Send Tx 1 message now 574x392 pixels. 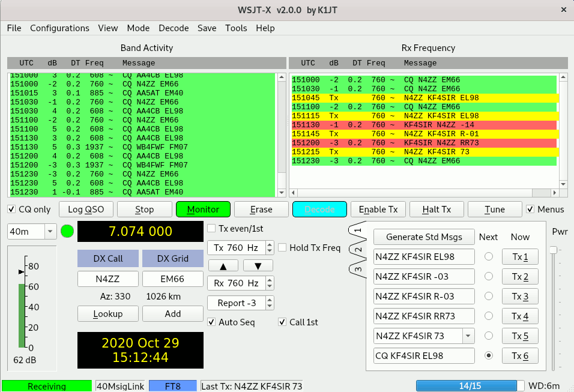520,257
